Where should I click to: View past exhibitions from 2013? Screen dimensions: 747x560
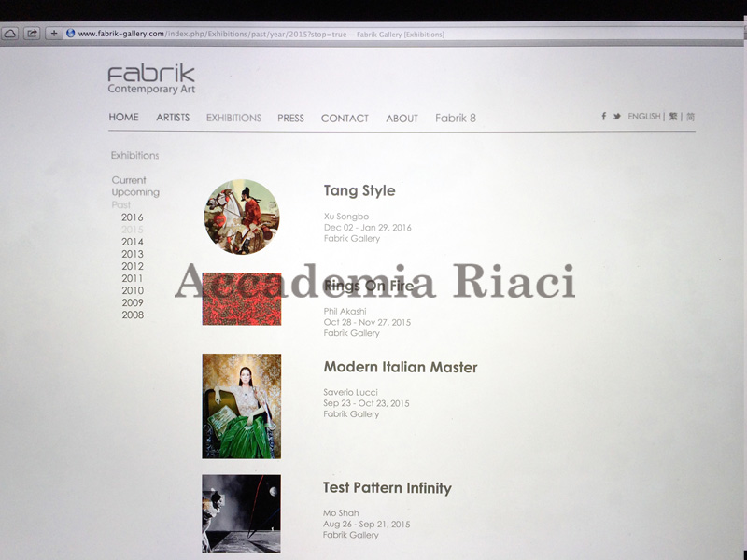pos(132,254)
